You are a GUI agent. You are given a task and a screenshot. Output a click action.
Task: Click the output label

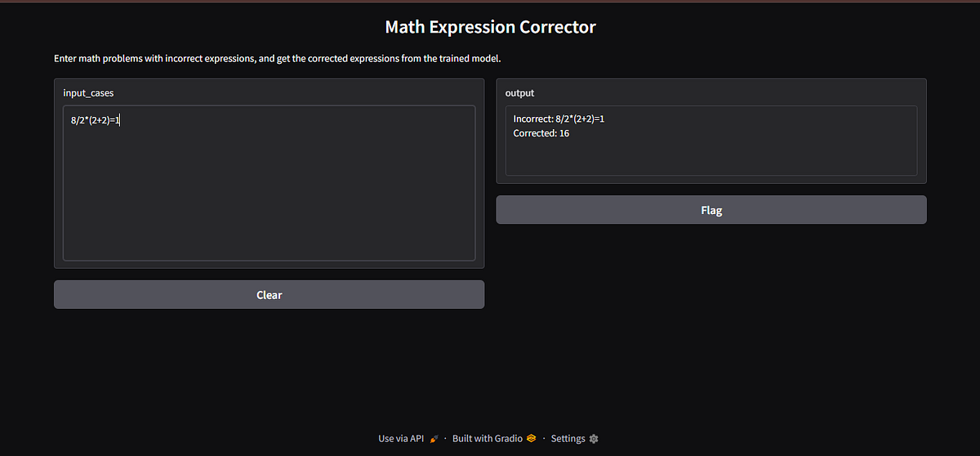519,93
